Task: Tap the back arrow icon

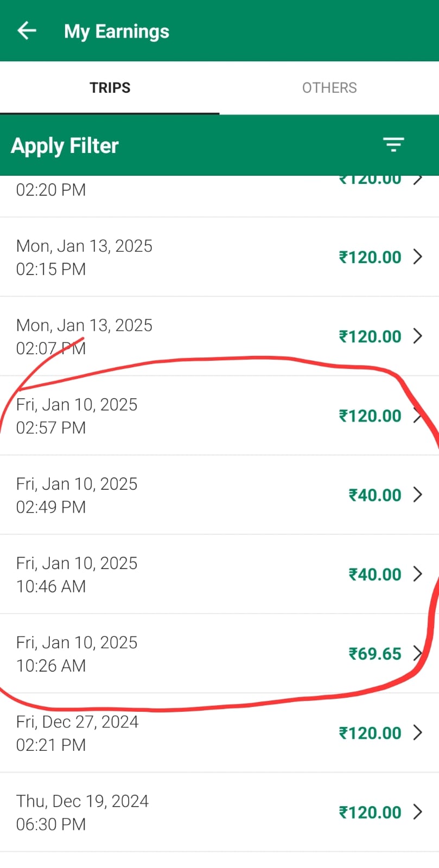Action: [x=27, y=31]
